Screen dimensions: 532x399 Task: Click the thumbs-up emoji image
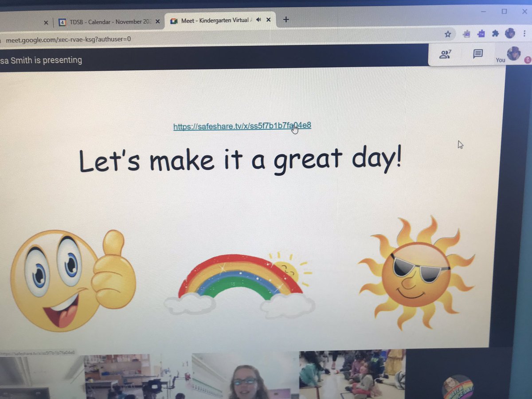tap(72, 281)
